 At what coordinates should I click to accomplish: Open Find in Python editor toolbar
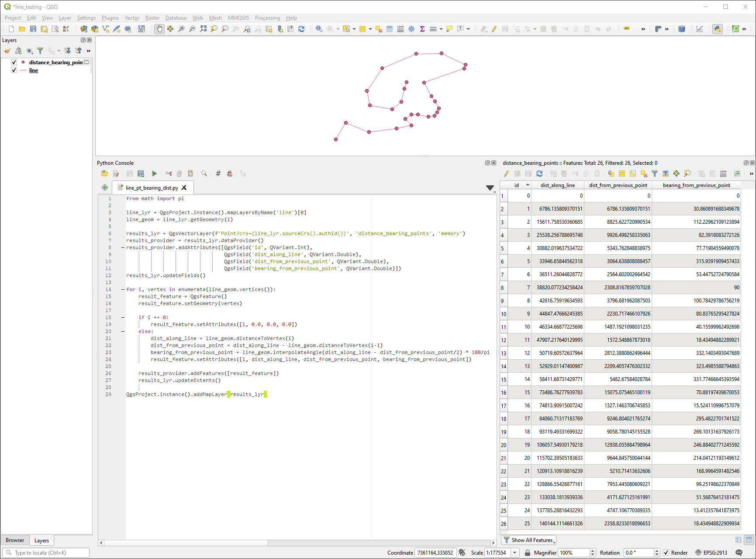204,174
